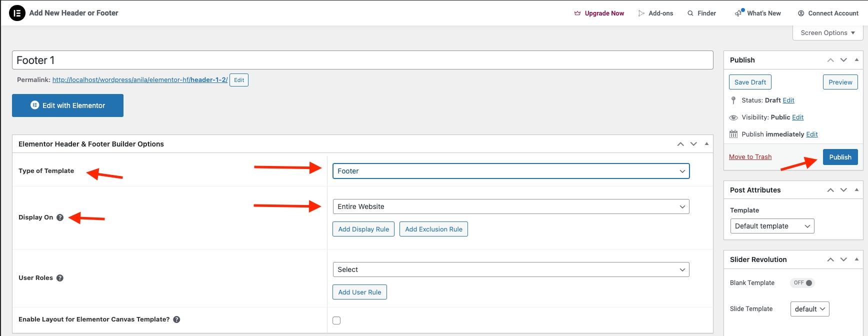Screen dimensions: 868x336
Task: Move the Post Attributes panel up
Action: click(x=830, y=190)
